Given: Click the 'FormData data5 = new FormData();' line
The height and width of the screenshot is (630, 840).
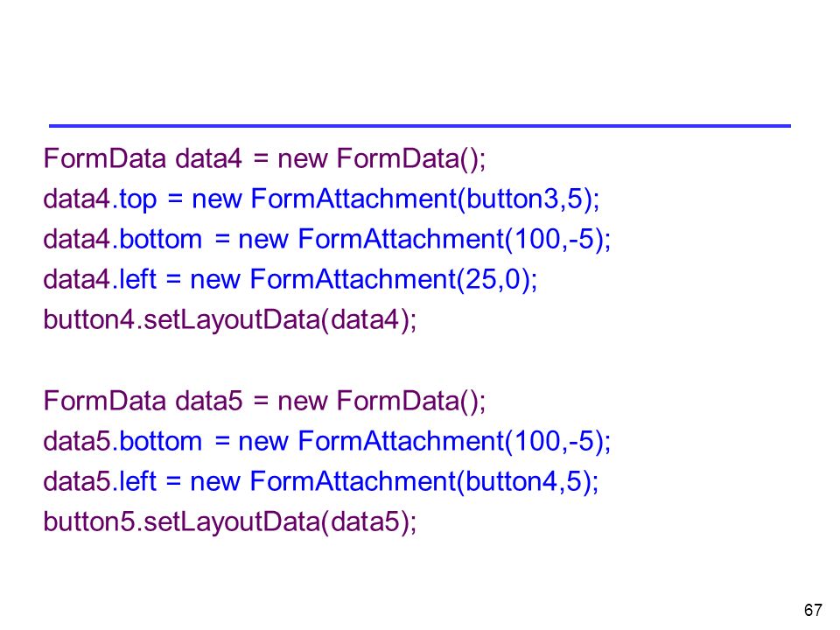Looking at the screenshot, I should tap(264, 402).
